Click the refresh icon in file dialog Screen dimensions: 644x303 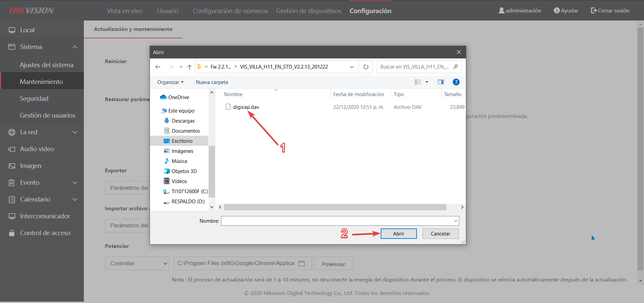[366, 67]
